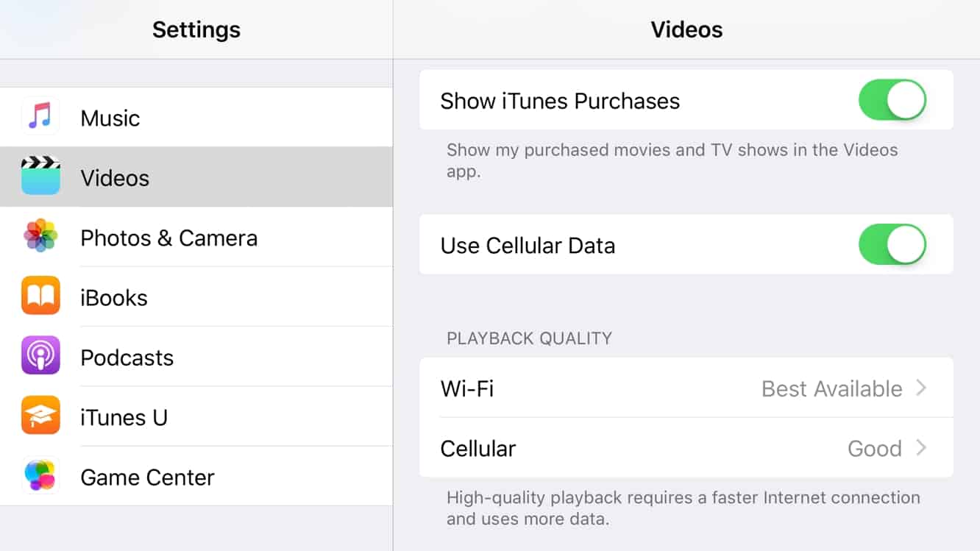Tap the purple Podcasts icon

[x=40, y=357]
